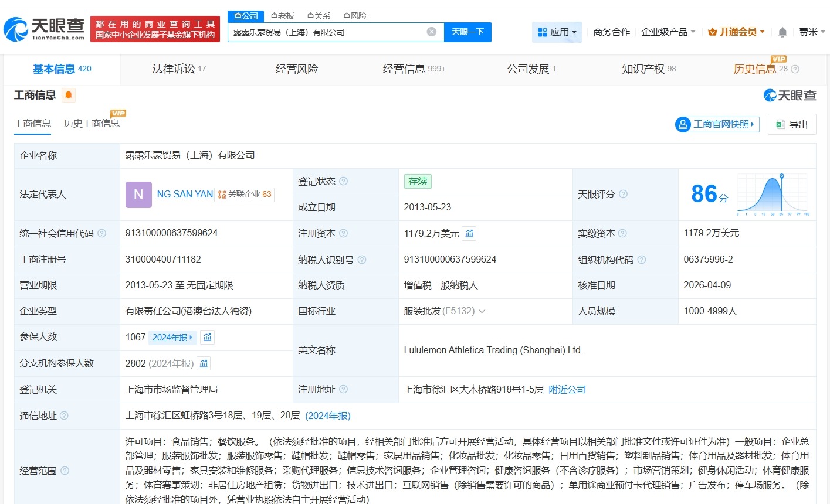This screenshot has height=504, width=830.
Task: Open chart icon next to 注册资本 amount
Action: pyautogui.click(x=469, y=233)
